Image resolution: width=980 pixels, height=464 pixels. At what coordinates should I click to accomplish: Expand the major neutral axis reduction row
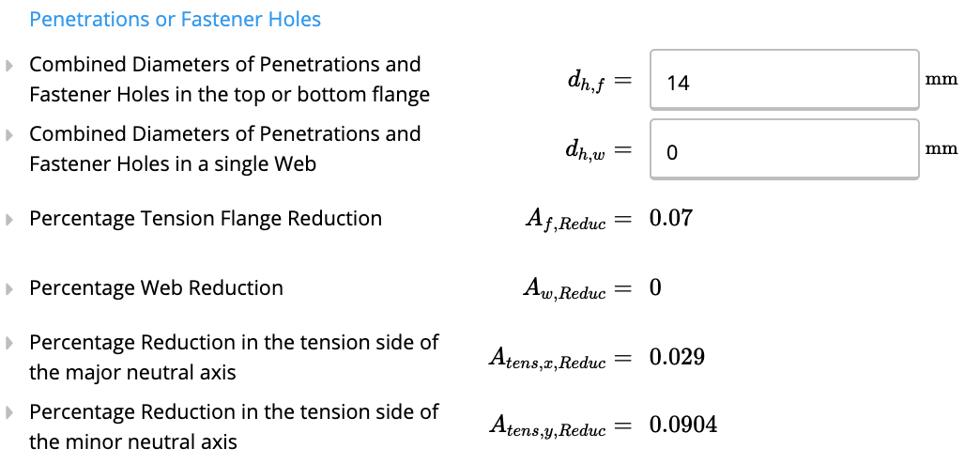coord(8,343)
